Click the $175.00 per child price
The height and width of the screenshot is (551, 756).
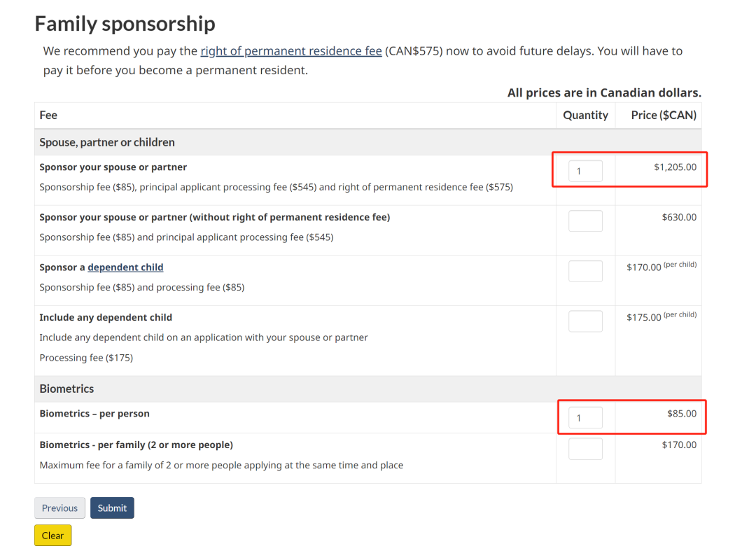click(643, 318)
